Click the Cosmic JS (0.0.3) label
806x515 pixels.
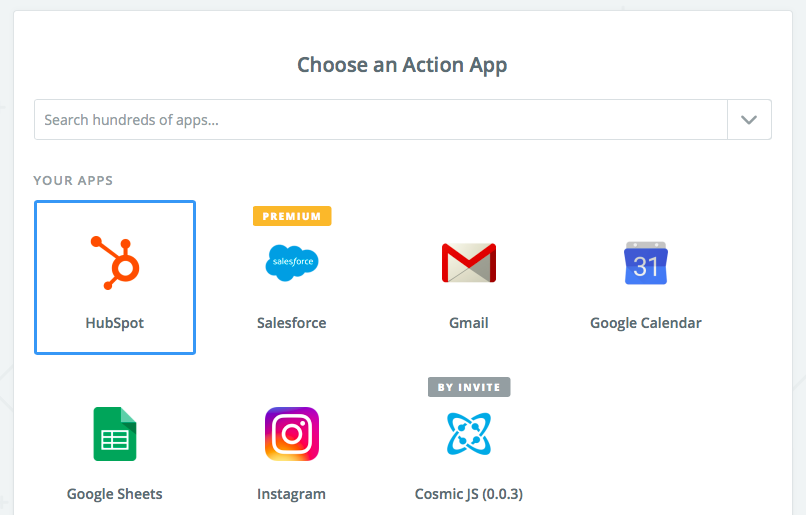pyautogui.click(x=469, y=494)
